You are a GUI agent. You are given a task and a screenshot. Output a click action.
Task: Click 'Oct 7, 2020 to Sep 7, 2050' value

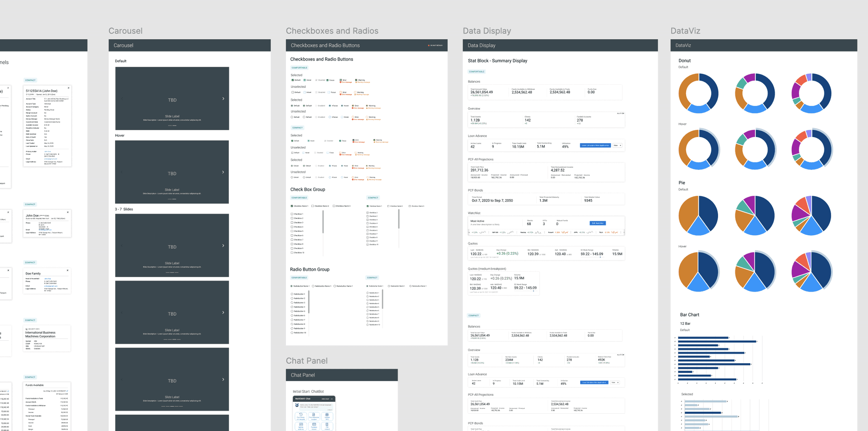pos(492,200)
